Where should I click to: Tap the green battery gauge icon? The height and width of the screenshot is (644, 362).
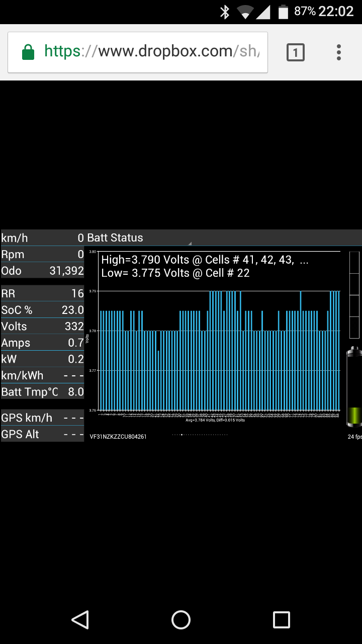354,386
